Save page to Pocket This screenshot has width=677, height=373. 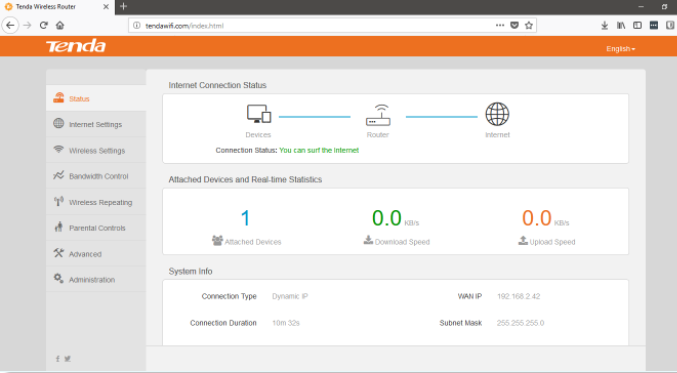tap(514, 25)
